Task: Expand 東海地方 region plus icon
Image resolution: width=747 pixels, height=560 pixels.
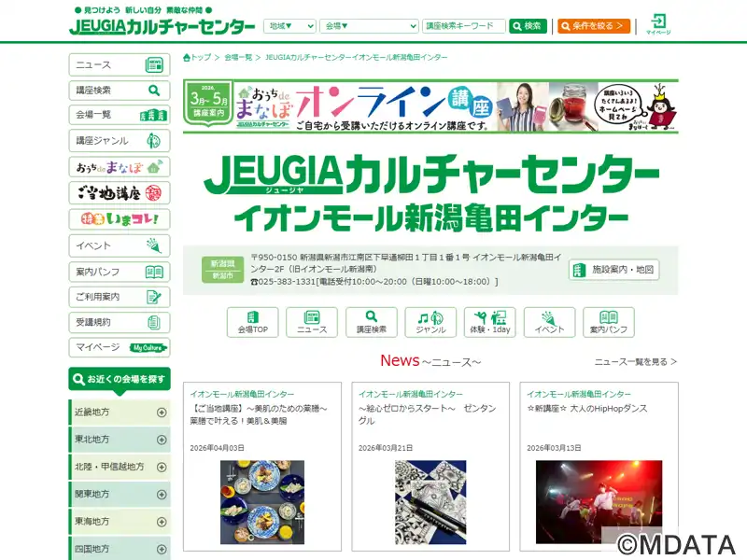Action: (162, 522)
